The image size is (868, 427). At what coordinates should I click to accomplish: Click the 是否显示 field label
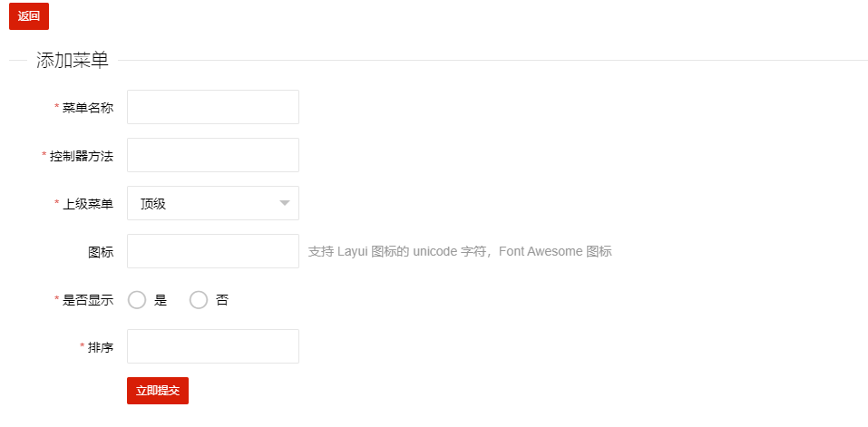(88, 300)
